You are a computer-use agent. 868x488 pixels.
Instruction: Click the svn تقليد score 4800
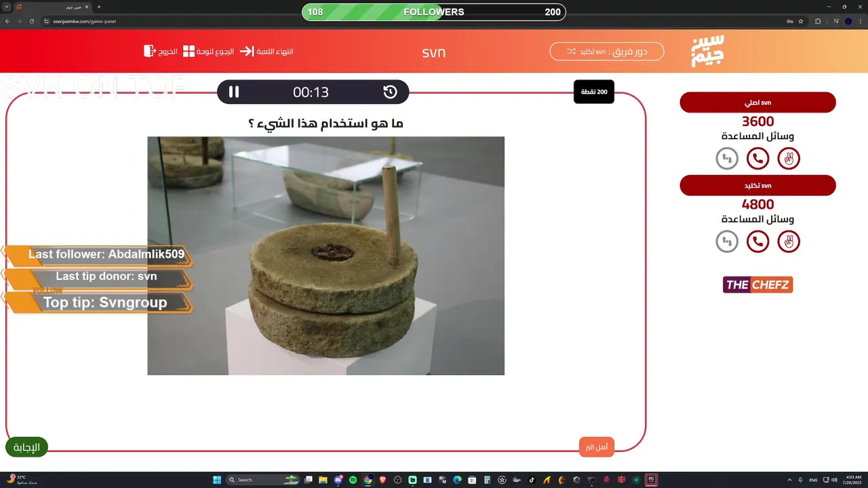click(757, 204)
